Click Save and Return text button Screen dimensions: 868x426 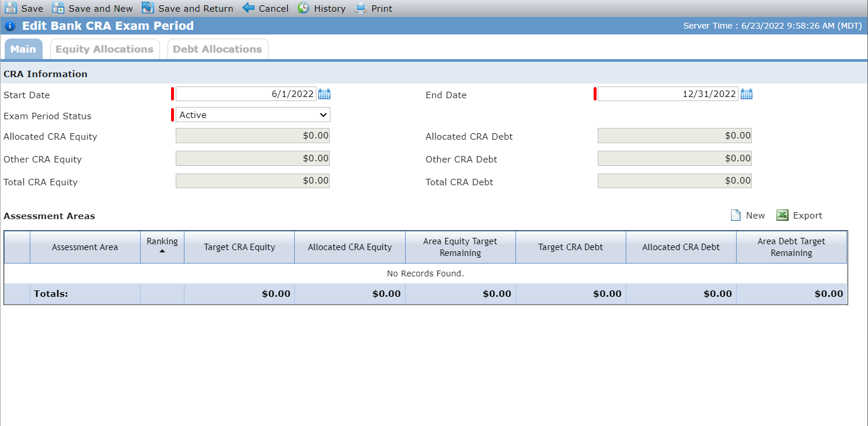click(196, 9)
